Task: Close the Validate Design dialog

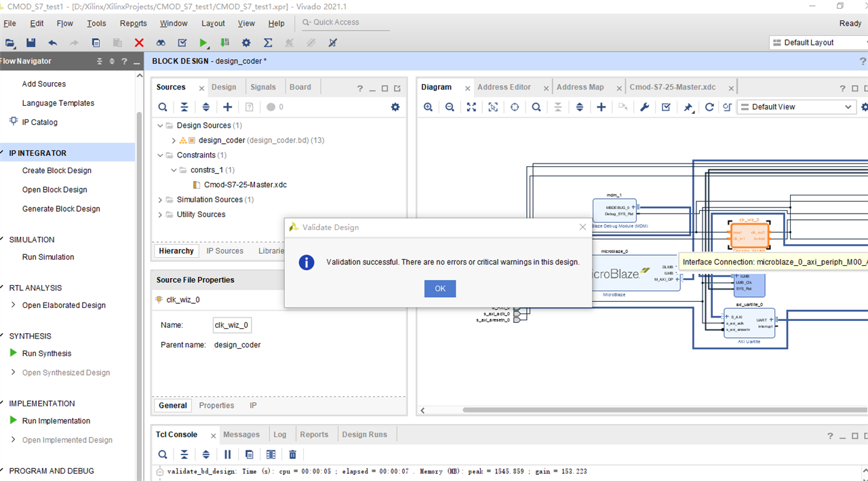Action: 583,227
